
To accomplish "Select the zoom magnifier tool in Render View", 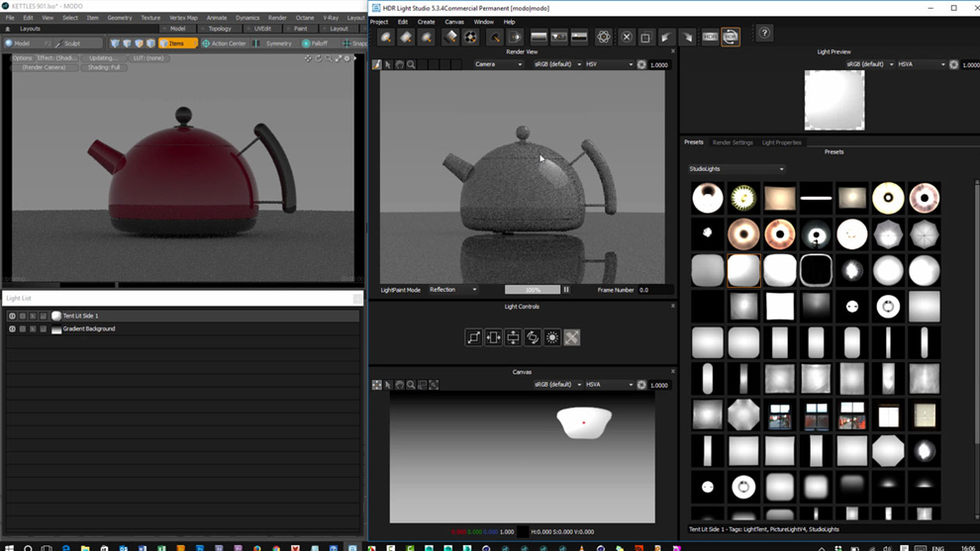I will click(x=411, y=64).
